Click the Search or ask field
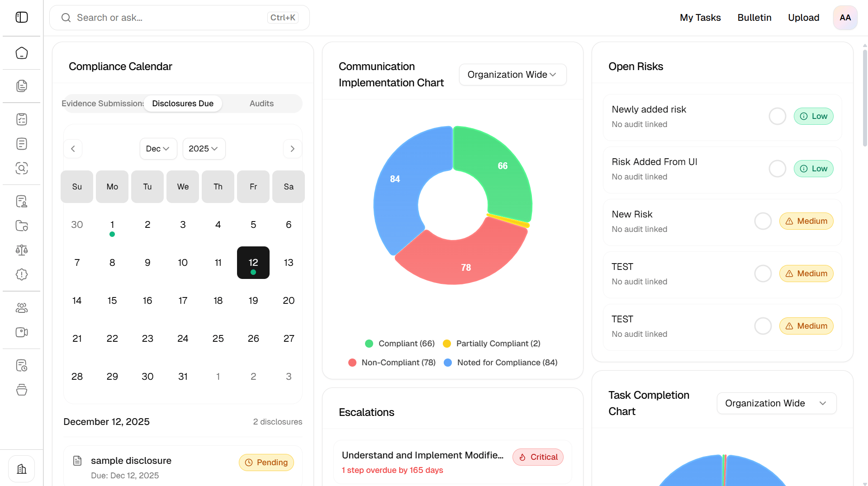Screen dimensions: 868x486 [180, 18]
